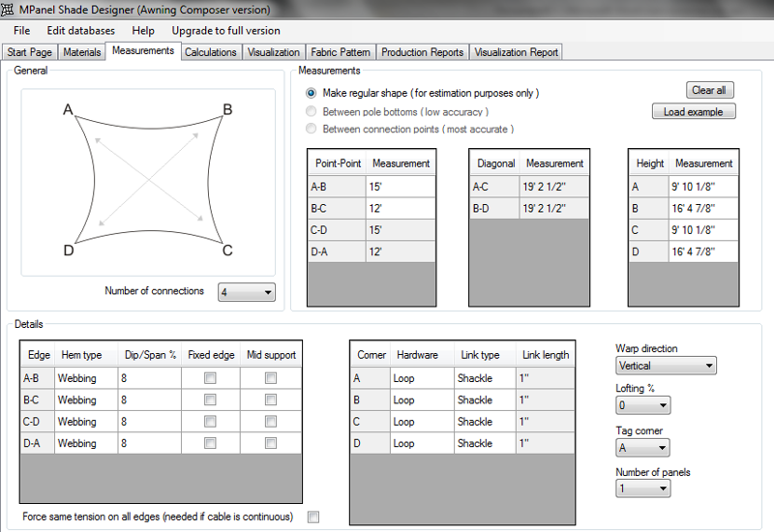The width and height of the screenshot is (774, 532).
Task: Enable Mid support for edge C-D
Action: point(270,422)
